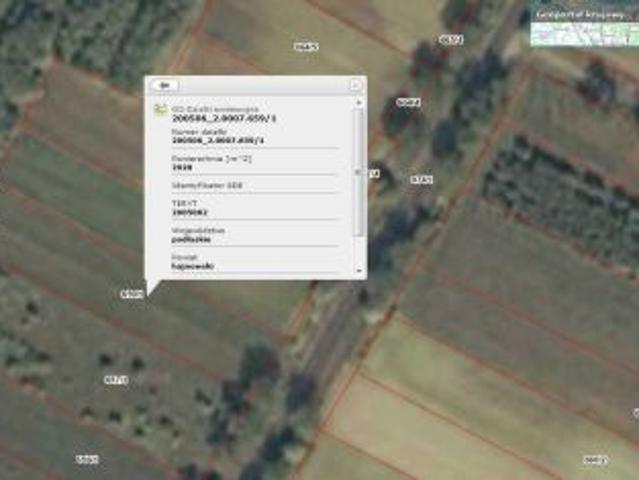Open the Geoportal krajowy overview map thumbnail
This screenshot has width=639, height=480.
pyautogui.click(x=584, y=34)
